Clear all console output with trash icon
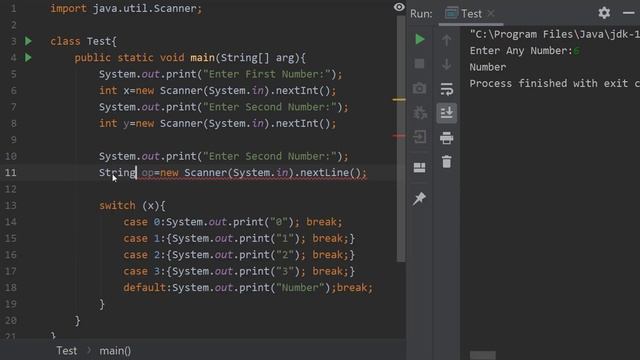 447,162
